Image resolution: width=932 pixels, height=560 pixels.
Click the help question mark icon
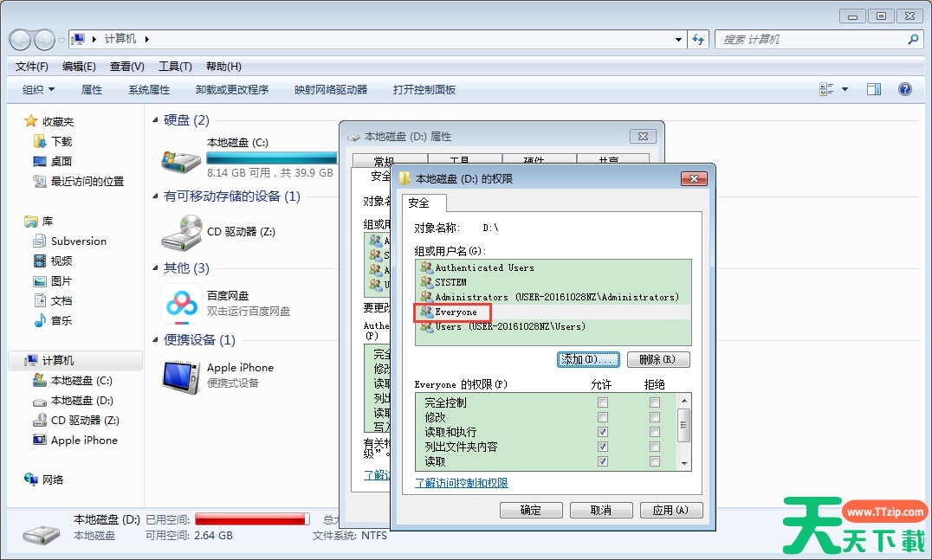pyautogui.click(x=905, y=89)
